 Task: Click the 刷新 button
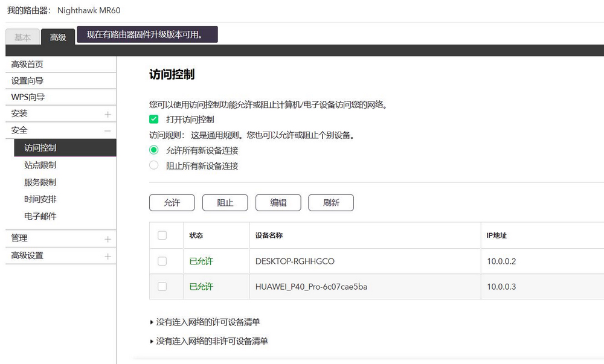[331, 202]
